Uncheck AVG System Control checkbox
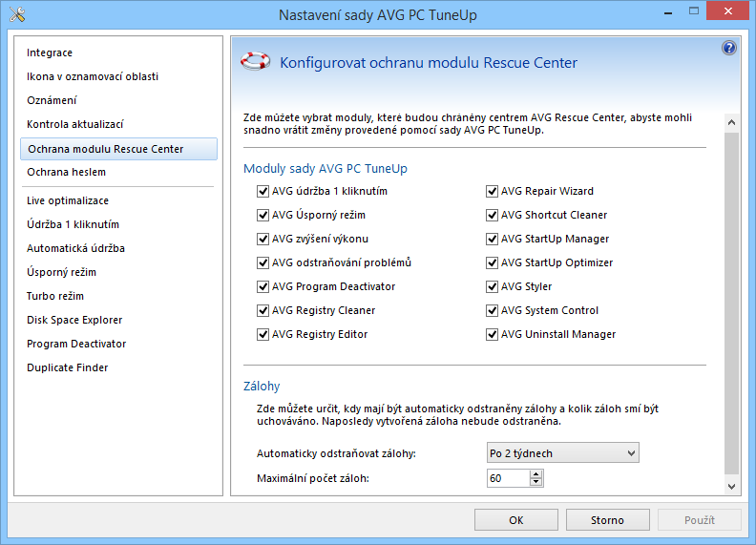Screen dimensions: 756x545 click(492, 310)
